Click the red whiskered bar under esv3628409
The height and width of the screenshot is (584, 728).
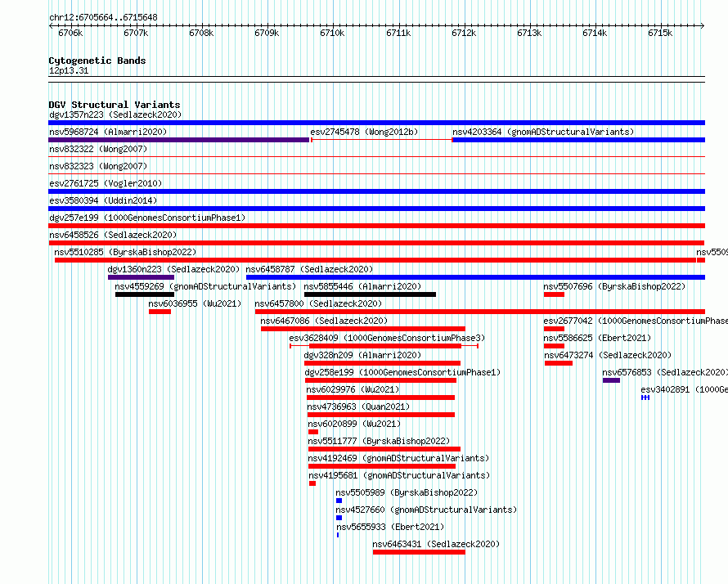pos(384,346)
